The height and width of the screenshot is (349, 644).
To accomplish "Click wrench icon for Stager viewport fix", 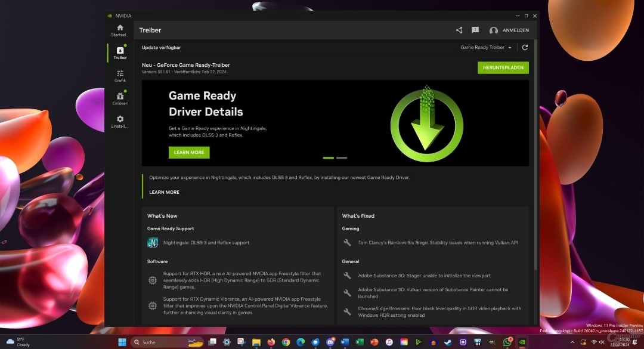I will (x=347, y=276).
